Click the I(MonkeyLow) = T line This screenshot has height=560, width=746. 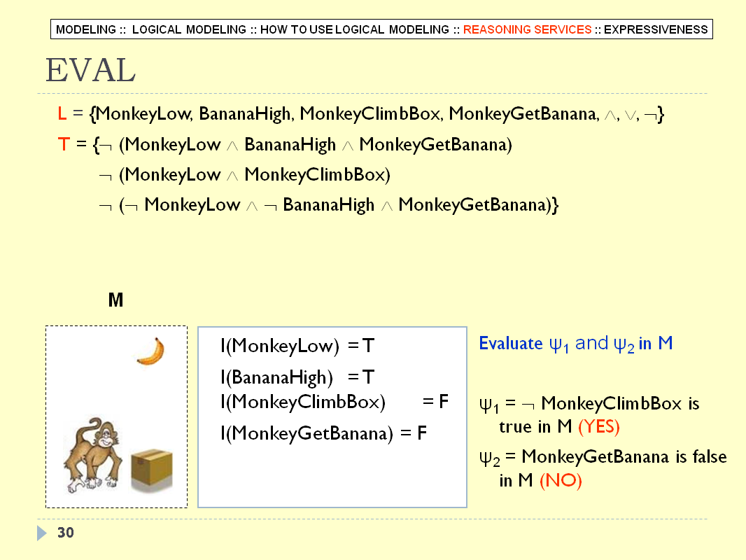(297, 346)
